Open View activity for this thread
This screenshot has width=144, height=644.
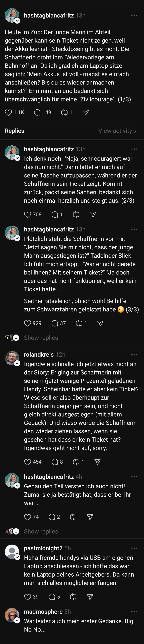click(117, 131)
